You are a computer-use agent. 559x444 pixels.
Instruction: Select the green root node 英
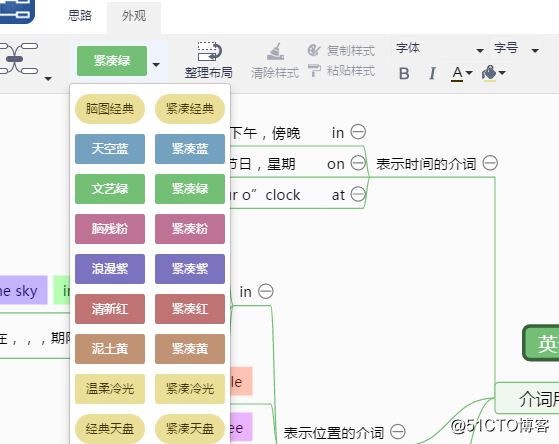click(x=541, y=343)
